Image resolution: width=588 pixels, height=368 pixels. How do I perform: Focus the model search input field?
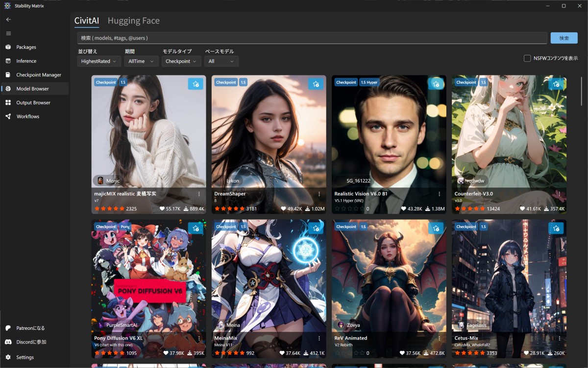click(312, 38)
